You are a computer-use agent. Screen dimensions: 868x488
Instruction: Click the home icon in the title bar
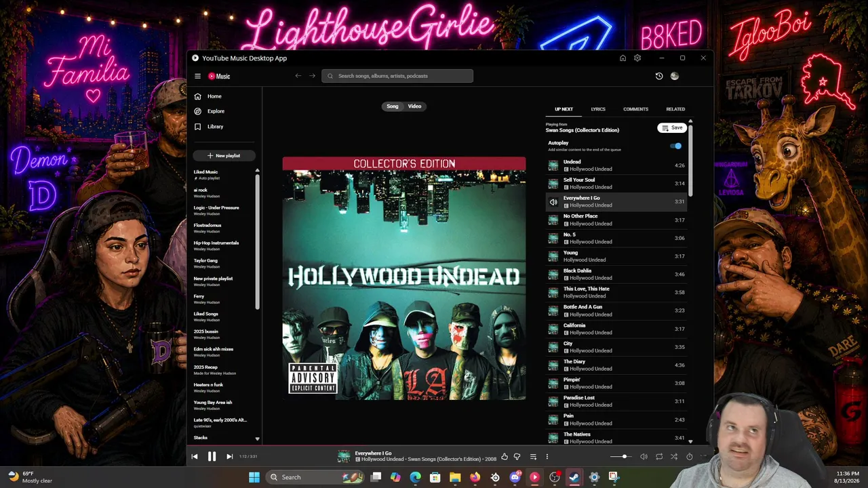pos(623,58)
